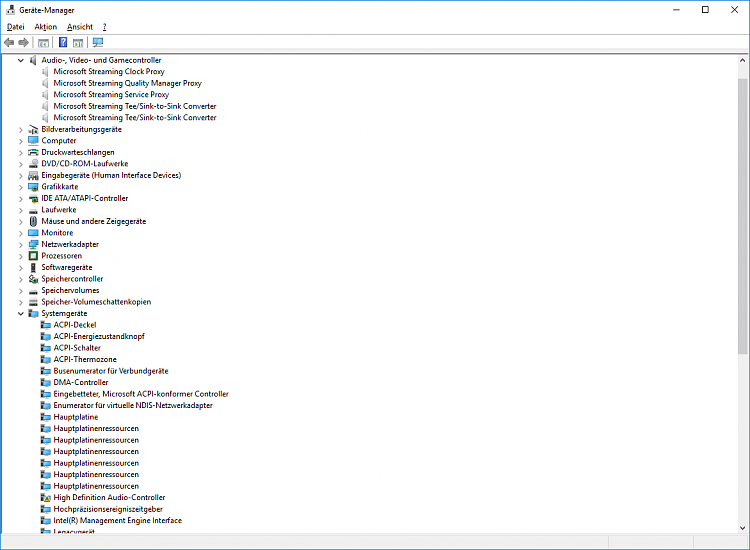Click the scan for hardware changes monitor icon
The image size is (750, 550).
[98, 43]
